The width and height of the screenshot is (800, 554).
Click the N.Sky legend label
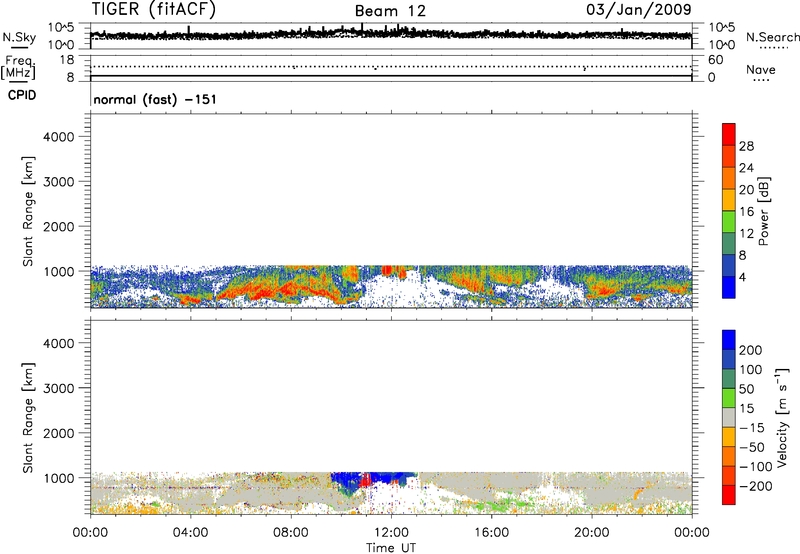pos(16,36)
